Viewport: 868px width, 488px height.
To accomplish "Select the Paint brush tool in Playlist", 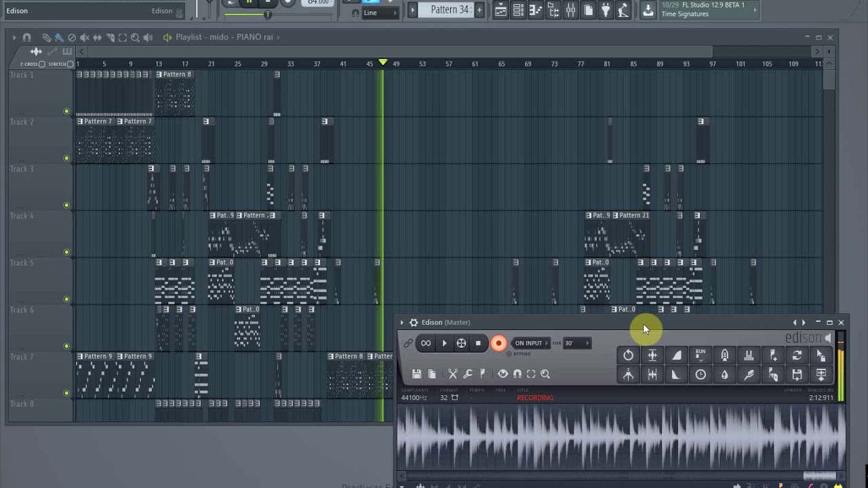I will coord(59,37).
